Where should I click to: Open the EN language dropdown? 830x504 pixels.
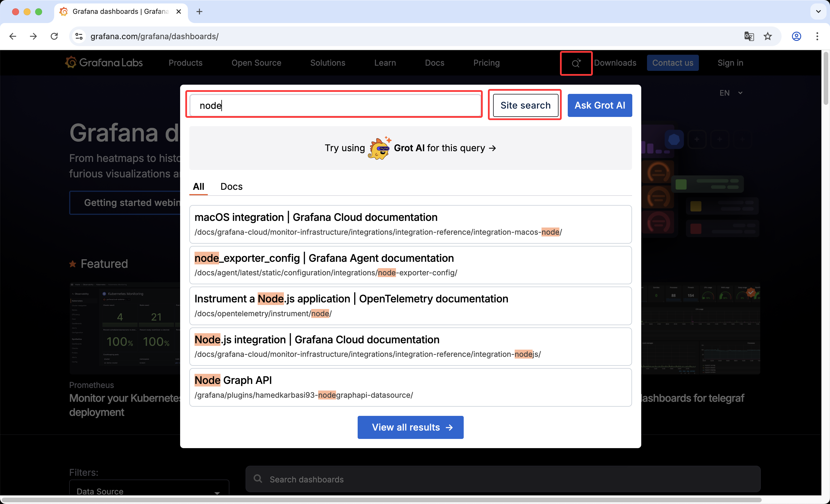coord(731,93)
